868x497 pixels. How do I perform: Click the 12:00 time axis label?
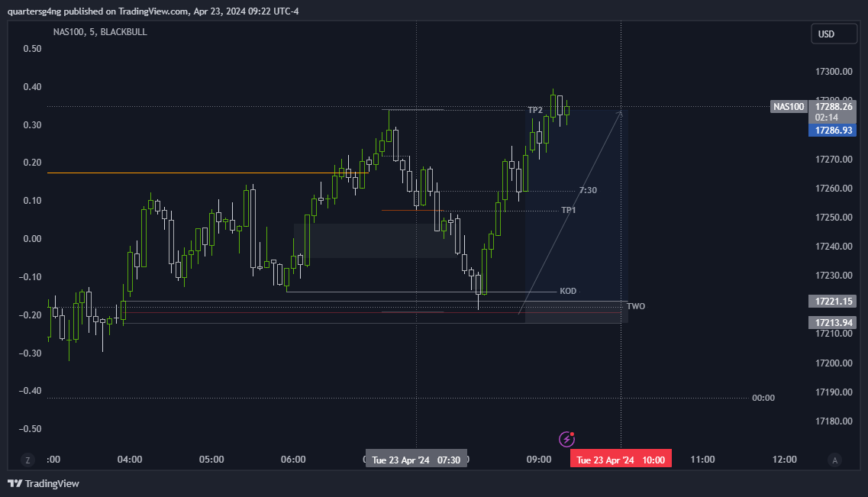(785, 460)
